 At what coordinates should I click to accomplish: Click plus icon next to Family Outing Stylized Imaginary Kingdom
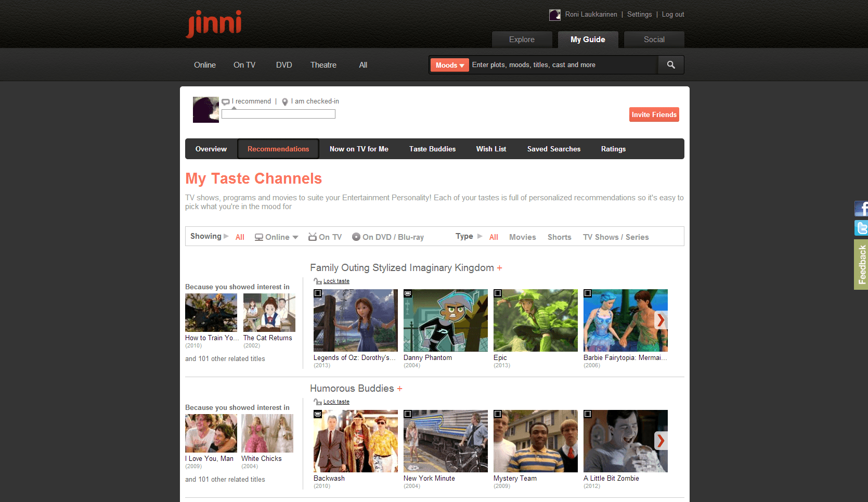point(500,268)
